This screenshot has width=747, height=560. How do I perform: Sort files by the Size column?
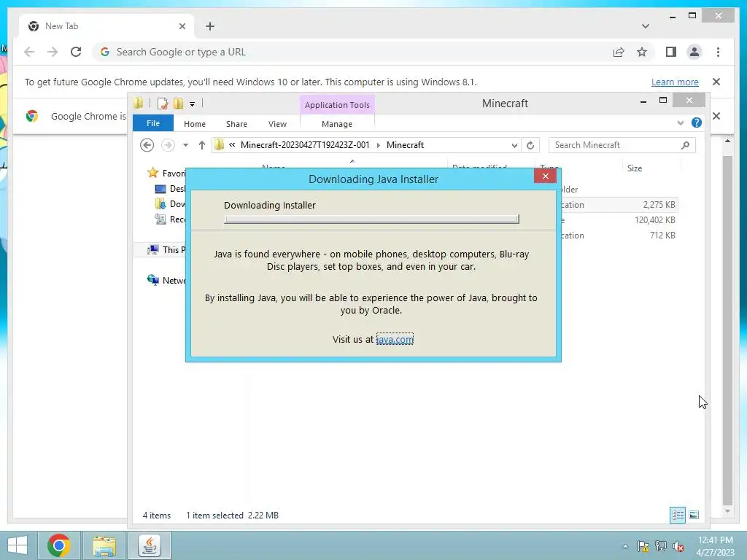click(x=634, y=168)
